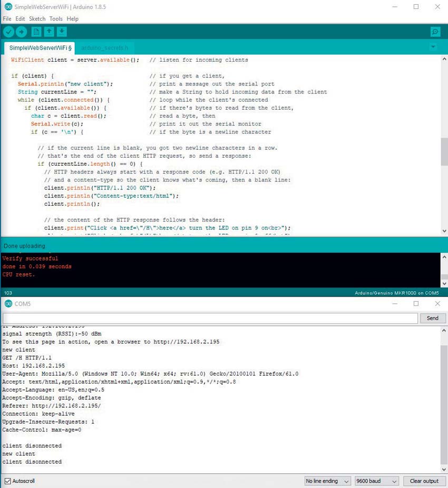Screen dimensions: 448x488
Task: Click the 'String currentLine' code line
Action: tap(57, 92)
